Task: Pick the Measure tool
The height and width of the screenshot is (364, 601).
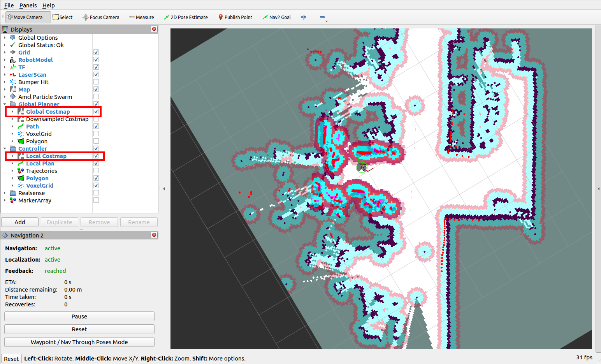Action: click(x=141, y=17)
